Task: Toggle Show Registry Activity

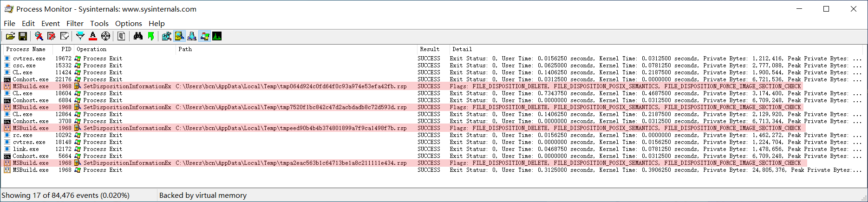Action: click(x=166, y=36)
